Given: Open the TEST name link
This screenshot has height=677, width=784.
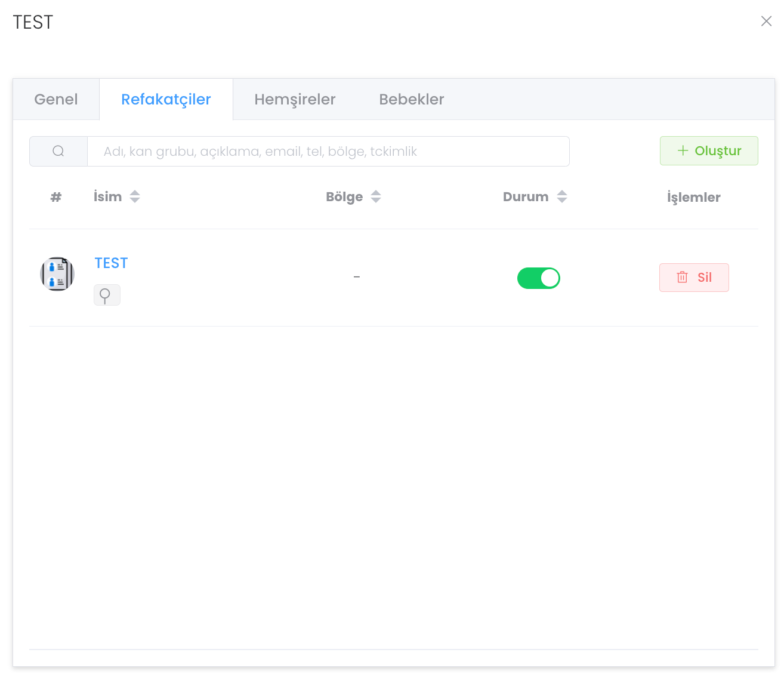Looking at the screenshot, I should (x=111, y=263).
